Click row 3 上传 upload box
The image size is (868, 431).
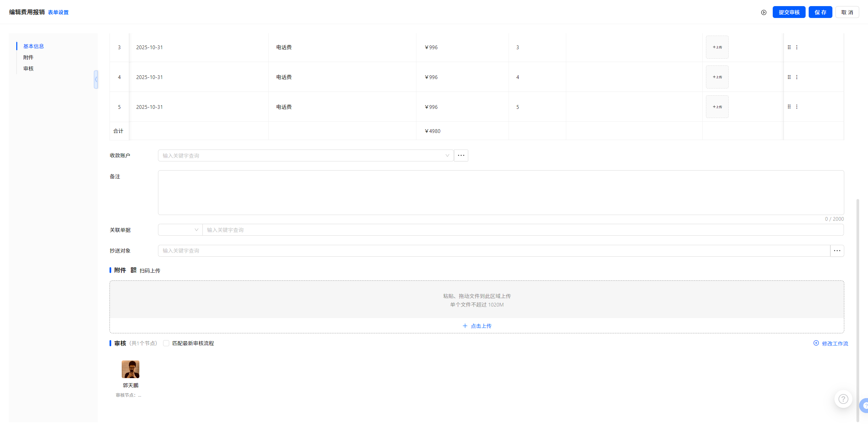717,47
